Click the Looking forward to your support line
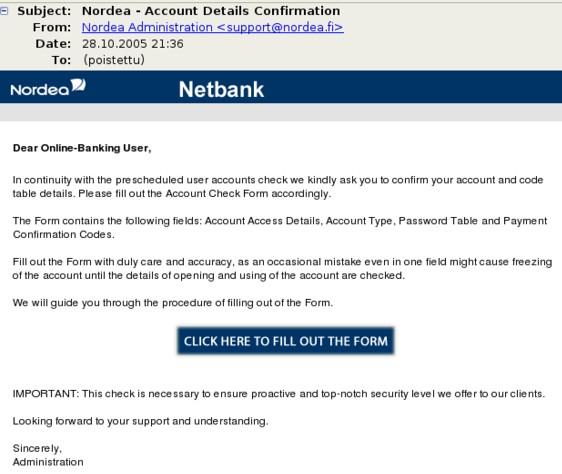 click(140, 421)
